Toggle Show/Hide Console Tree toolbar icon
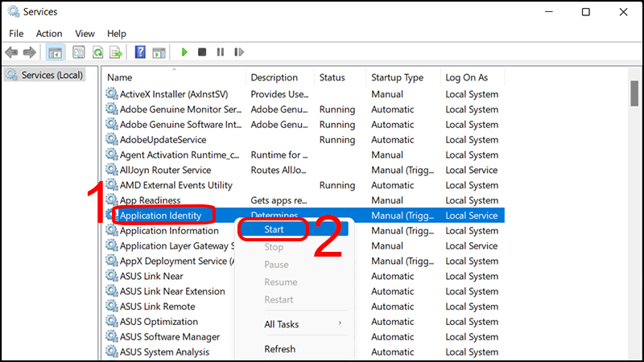This screenshot has width=644, height=362. coord(55,52)
